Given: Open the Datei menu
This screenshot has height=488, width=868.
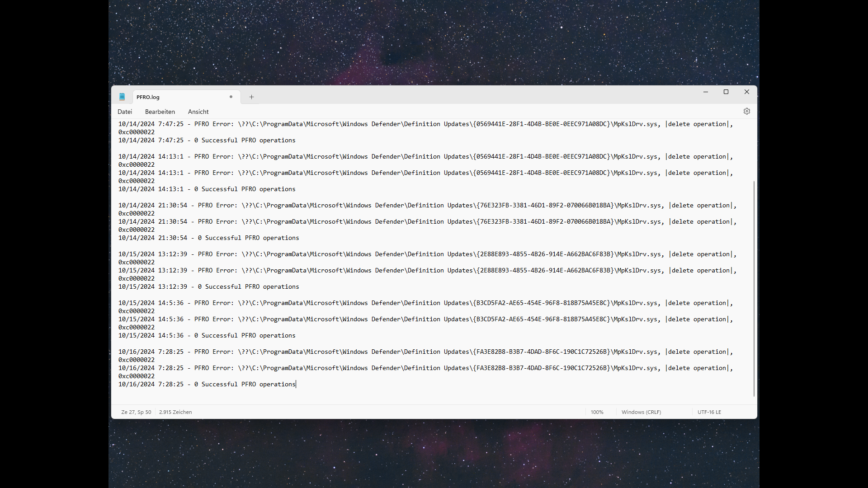Looking at the screenshot, I should pos(125,112).
